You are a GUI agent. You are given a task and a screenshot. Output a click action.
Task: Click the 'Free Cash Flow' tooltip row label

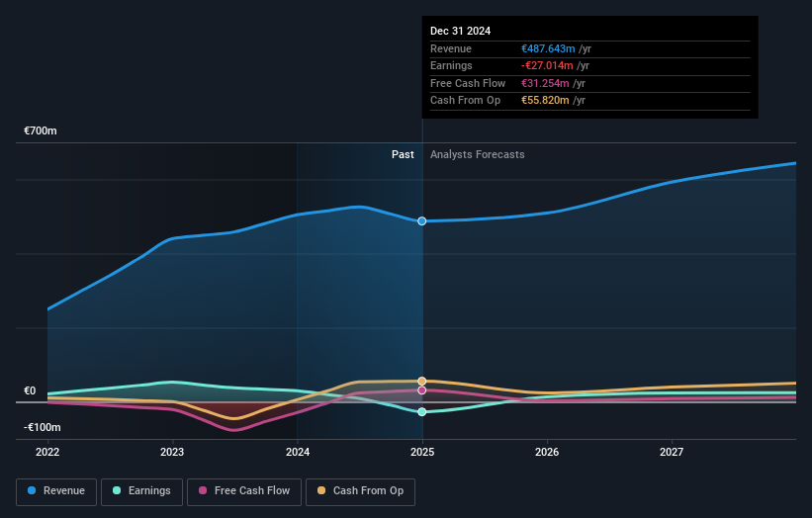tap(468, 83)
